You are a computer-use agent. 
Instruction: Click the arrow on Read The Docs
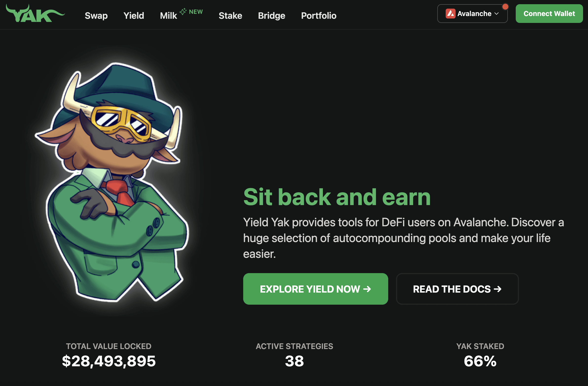[497, 289]
